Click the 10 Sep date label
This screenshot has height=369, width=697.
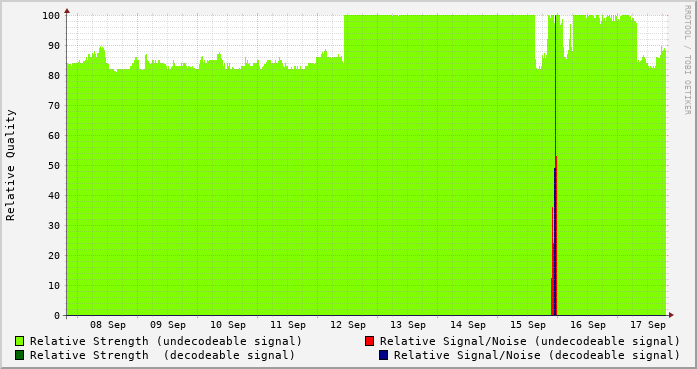pos(228,325)
